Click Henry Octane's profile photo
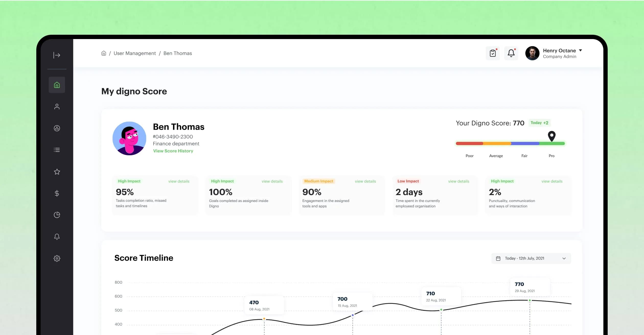The width and height of the screenshot is (644, 335). click(532, 53)
